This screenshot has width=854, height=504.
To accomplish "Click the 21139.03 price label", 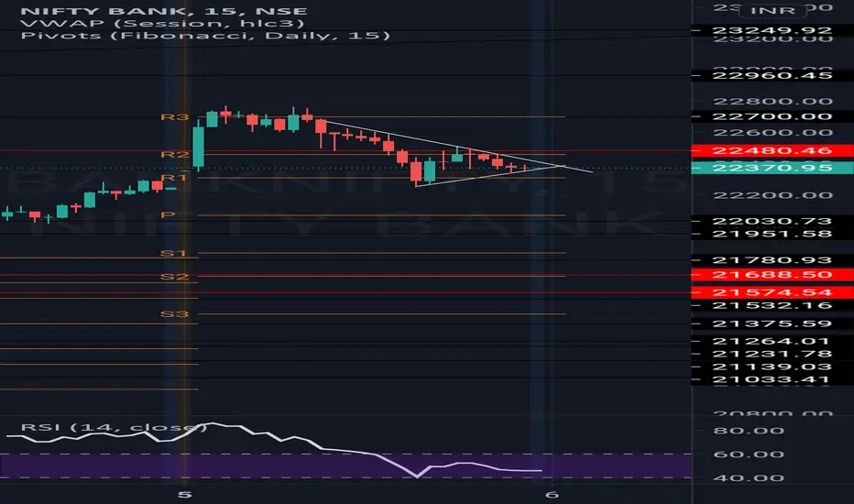I will [x=772, y=367].
